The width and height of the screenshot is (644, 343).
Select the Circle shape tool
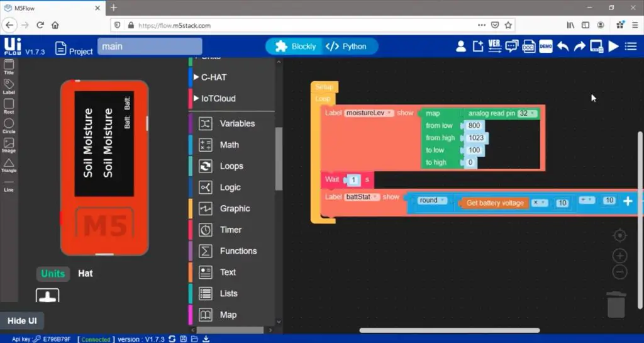9,126
